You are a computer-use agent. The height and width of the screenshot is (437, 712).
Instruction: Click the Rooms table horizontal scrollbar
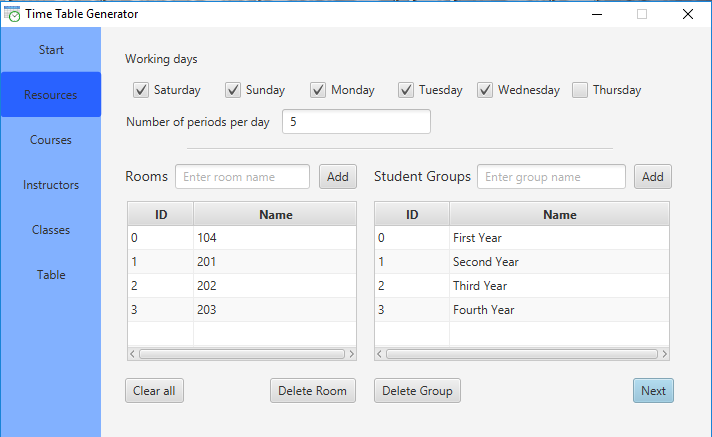pyautogui.click(x=240, y=354)
